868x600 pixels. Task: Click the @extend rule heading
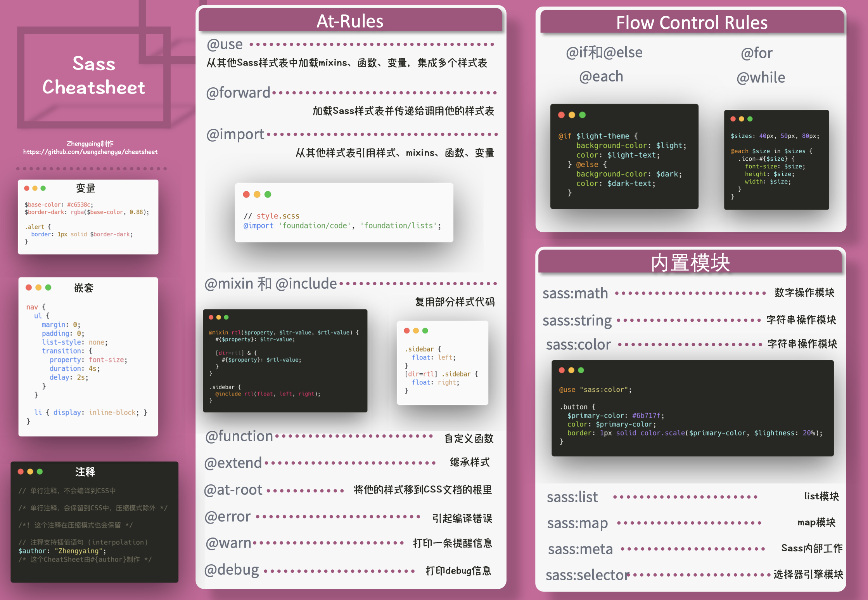(x=233, y=463)
